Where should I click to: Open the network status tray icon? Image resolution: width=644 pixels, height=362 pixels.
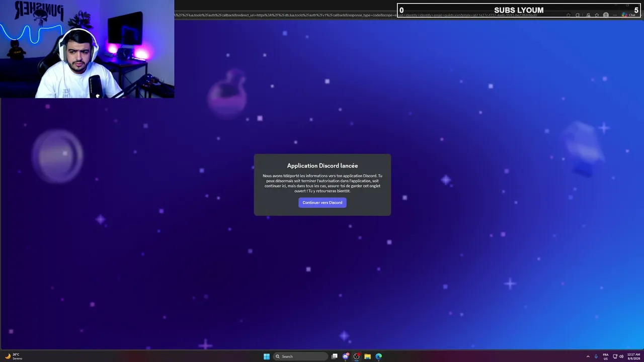pos(615,356)
